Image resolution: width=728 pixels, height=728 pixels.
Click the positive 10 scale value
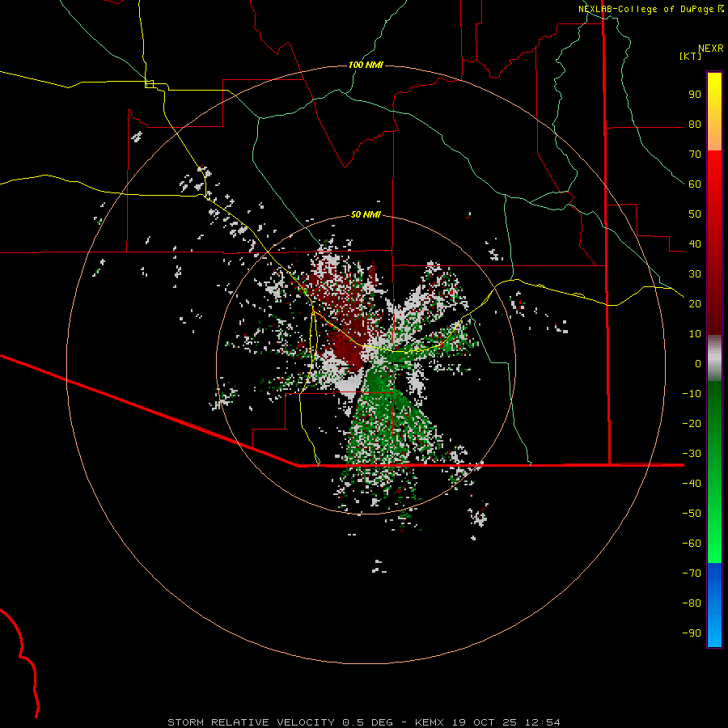pos(695,334)
